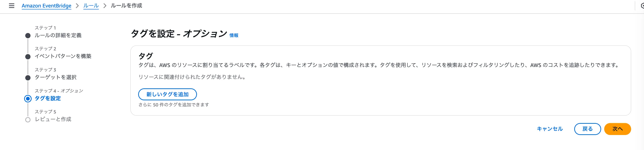This screenshot has height=150, width=644.
Task: Go back with the 戻る button
Action: [587, 129]
